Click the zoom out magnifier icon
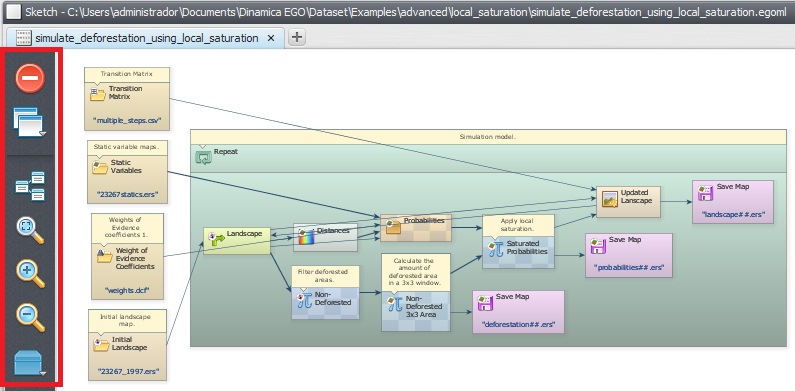The image size is (795, 391). point(30,317)
